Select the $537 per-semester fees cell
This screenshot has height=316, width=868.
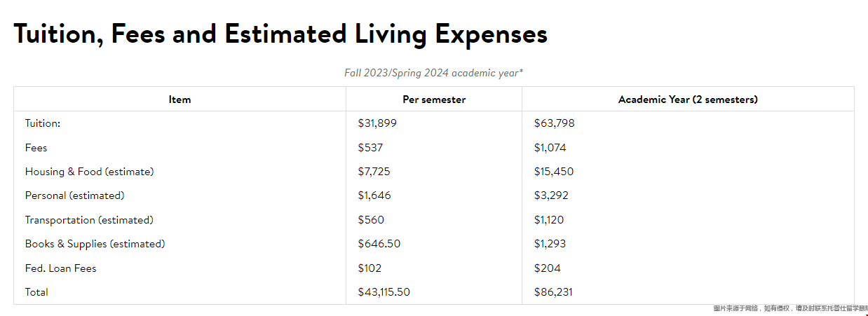[x=370, y=148]
